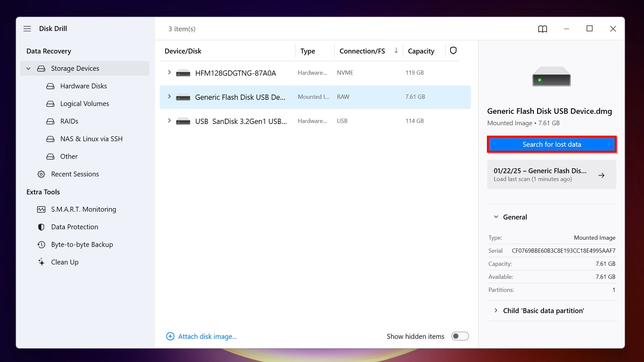This screenshot has height=362, width=644.
Task: Collapse the General section
Action: [x=496, y=217]
